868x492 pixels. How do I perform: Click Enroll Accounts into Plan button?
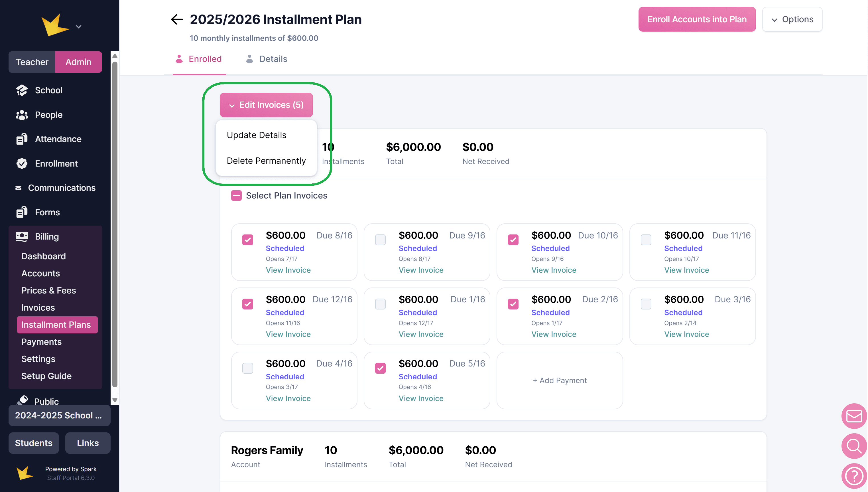pyautogui.click(x=696, y=20)
